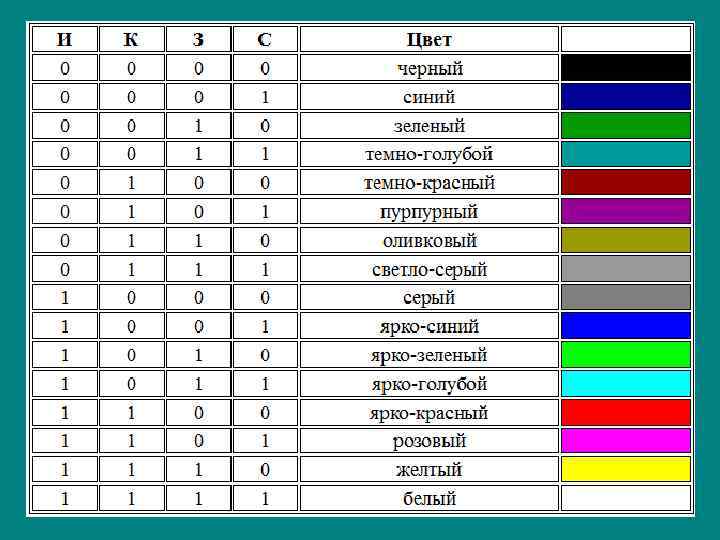Image resolution: width=720 pixels, height=540 pixels.
Task: Click the К value in the светло-серый row
Action: (131, 269)
